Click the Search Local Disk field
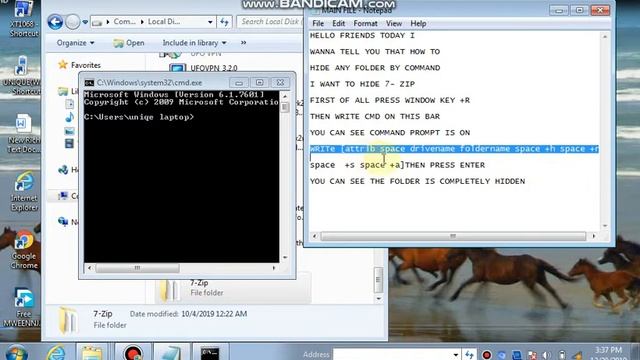640x360 pixels. (270, 22)
